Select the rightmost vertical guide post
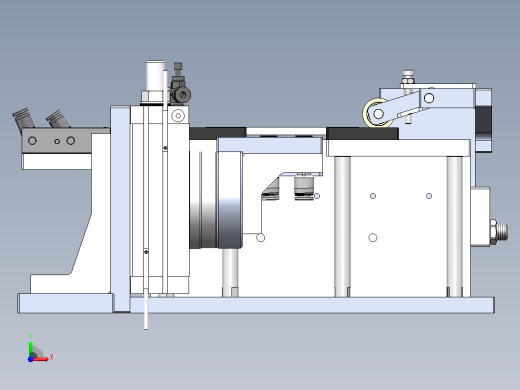The image size is (520, 390). coord(455,227)
